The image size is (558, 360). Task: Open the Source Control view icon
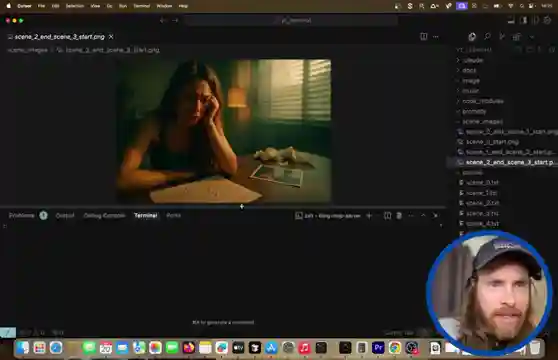tap(502, 36)
